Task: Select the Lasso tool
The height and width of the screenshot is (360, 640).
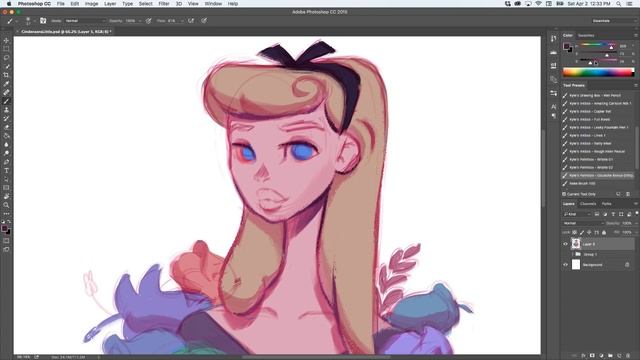Action: pyautogui.click(x=6, y=58)
